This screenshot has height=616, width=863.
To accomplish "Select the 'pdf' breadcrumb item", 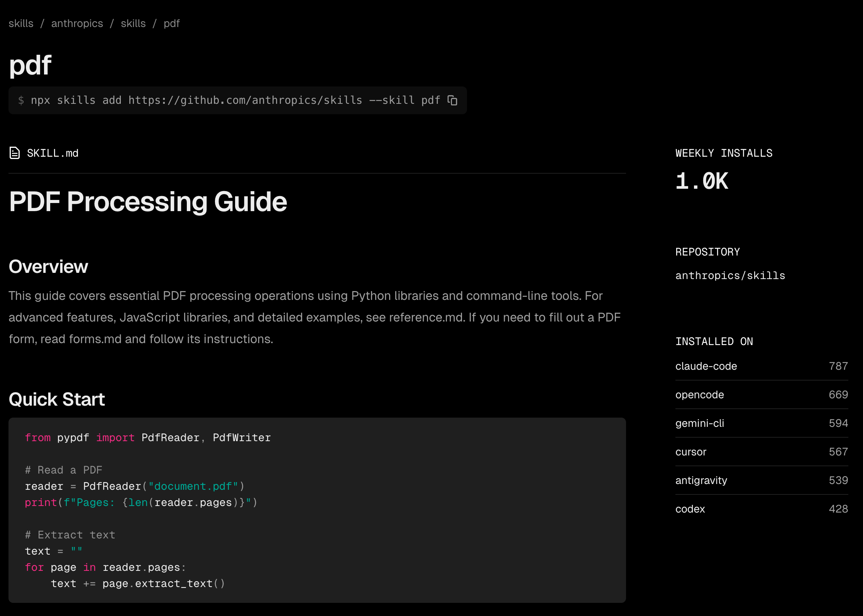I will [171, 24].
